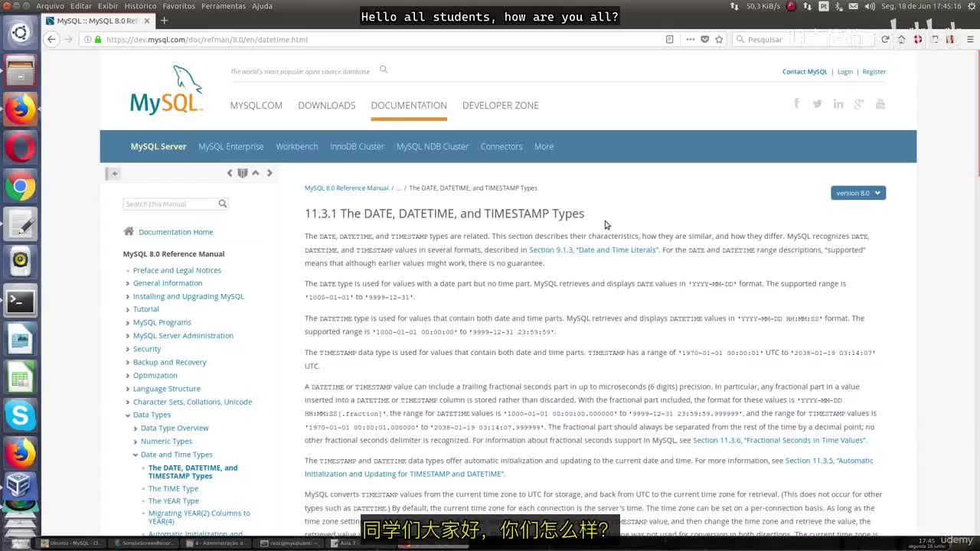980x551 pixels.
Task: Expand Numeric Types subsection
Action: tap(136, 442)
